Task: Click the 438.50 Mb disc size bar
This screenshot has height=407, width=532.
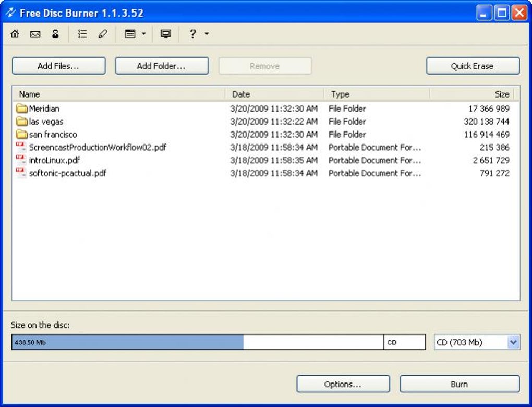Action: pyautogui.click(x=198, y=342)
